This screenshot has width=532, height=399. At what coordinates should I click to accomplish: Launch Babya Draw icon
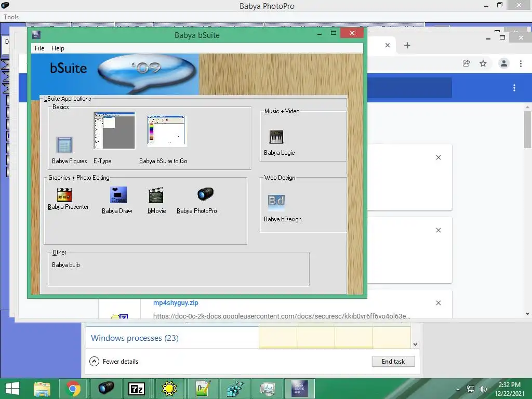(x=118, y=195)
